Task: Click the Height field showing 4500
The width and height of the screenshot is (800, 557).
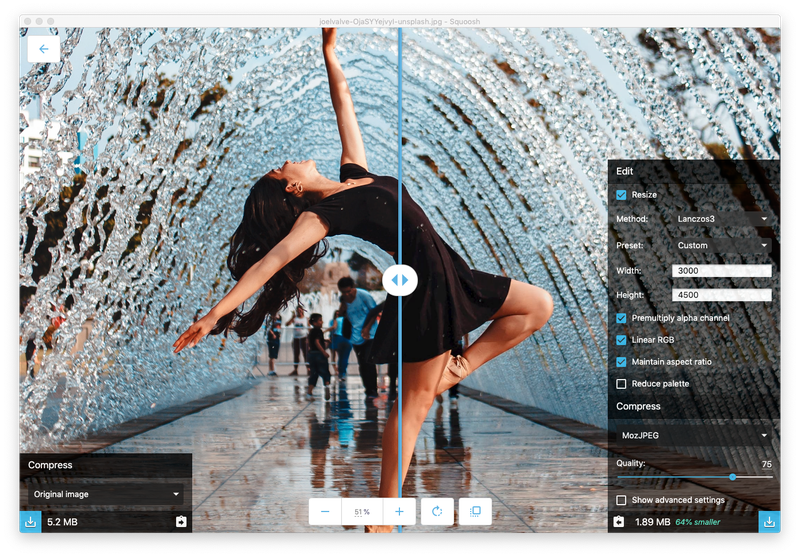Action: [722, 295]
